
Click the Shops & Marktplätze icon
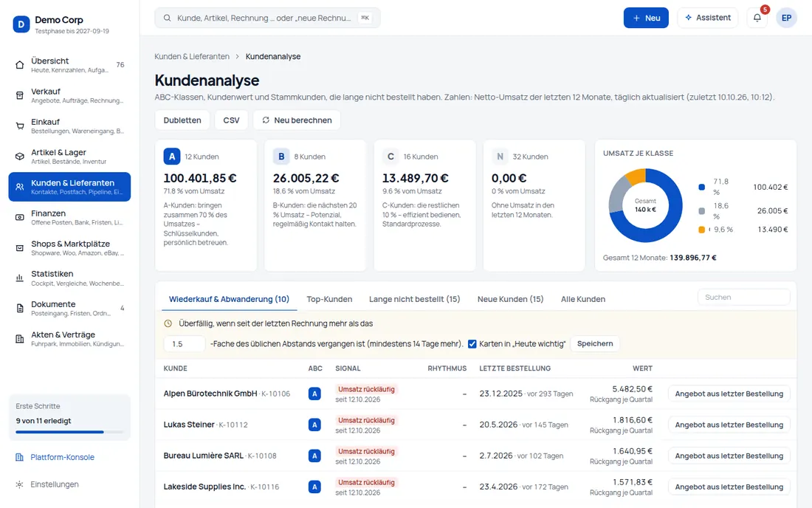[20, 248]
